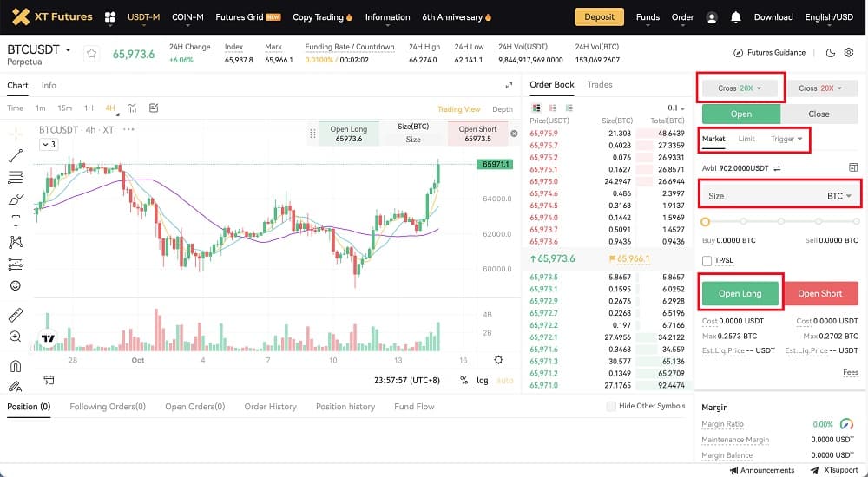Select 15m timeframe
This screenshot has width=868, height=477.
(65, 108)
